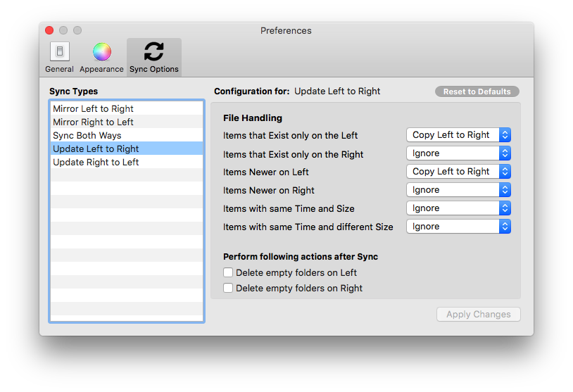The height and width of the screenshot is (392, 573).
Task: Choose Sync Both Ways in the list
Action: [x=87, y=136]
